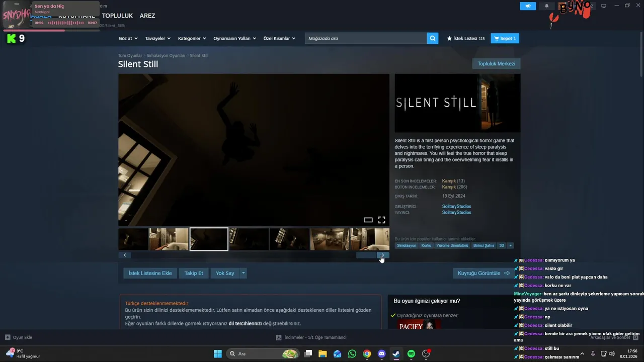Enter Big Picture mode from title bar
644x362 pixels.
(x=604, y=6)
